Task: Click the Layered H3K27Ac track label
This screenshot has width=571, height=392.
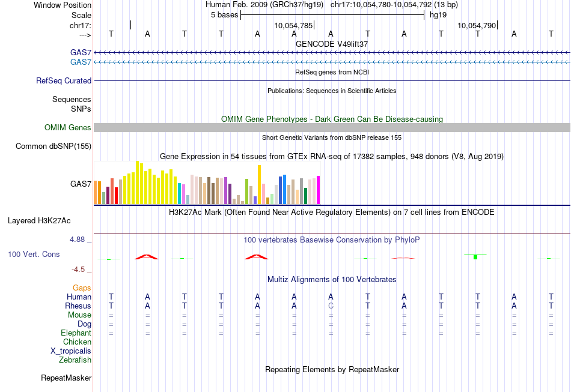Action: tap(39, 221)
